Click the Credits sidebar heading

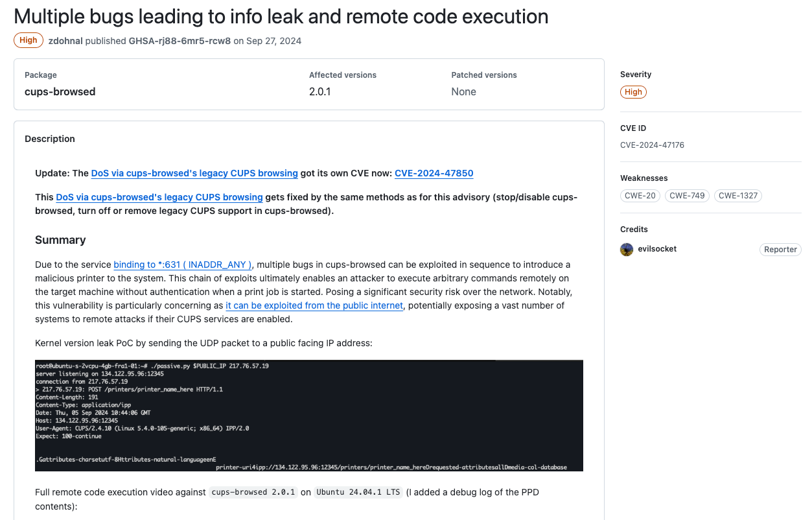634,230
